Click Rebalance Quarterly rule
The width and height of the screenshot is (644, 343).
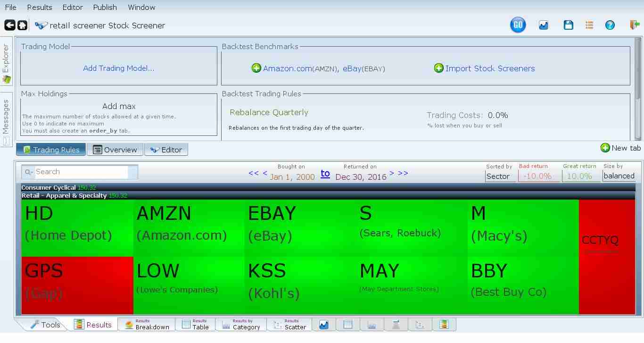(269, 112)
